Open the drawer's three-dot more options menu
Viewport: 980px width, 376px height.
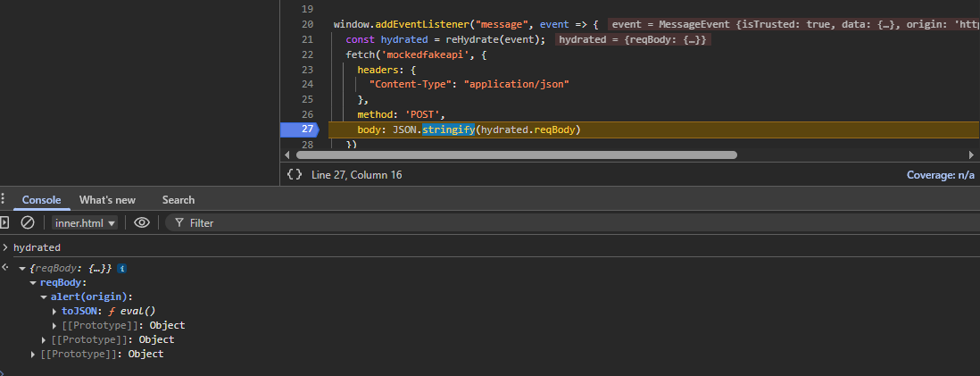4,199
